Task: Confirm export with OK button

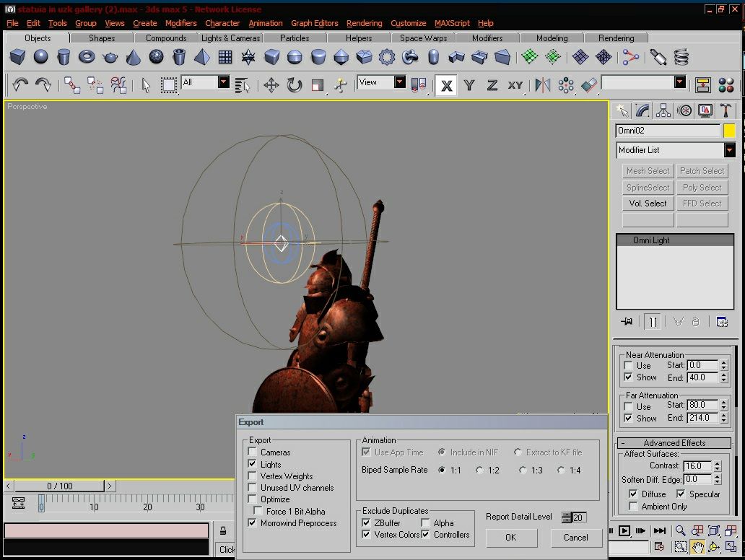Action: [511, 538]
